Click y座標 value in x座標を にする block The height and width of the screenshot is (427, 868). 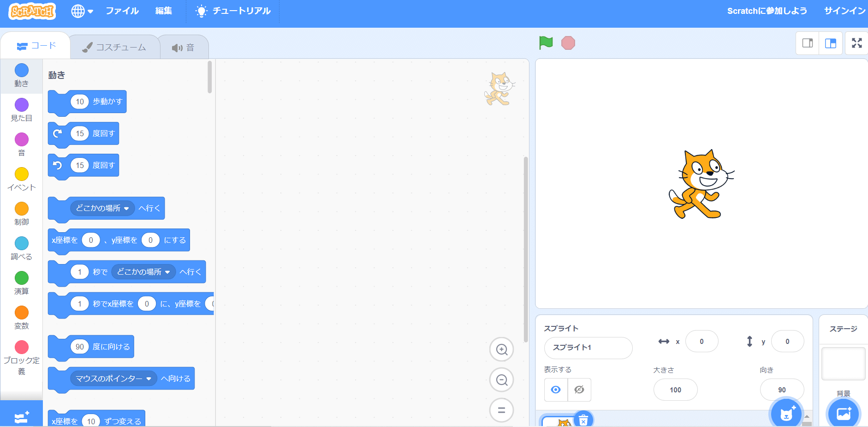click(x=150, y=240)
